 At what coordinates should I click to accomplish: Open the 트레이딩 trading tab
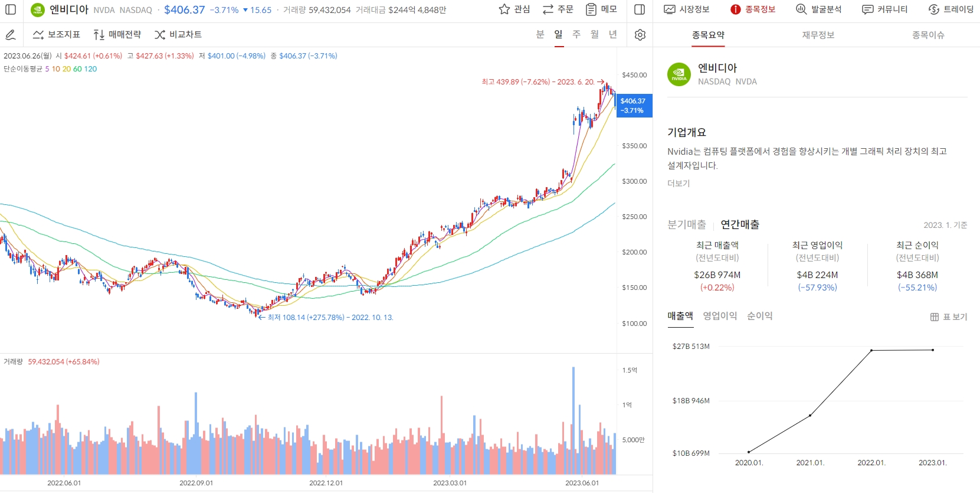tap(951, 9)
